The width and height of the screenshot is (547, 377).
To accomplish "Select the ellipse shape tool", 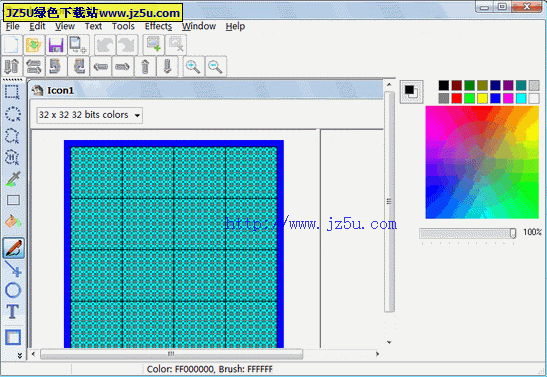I will [13, 290].
